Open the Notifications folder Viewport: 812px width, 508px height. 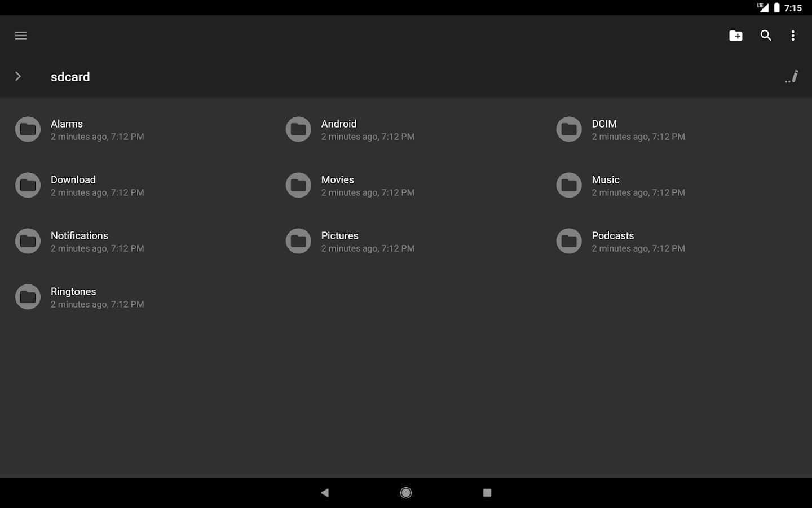[80, 236]
